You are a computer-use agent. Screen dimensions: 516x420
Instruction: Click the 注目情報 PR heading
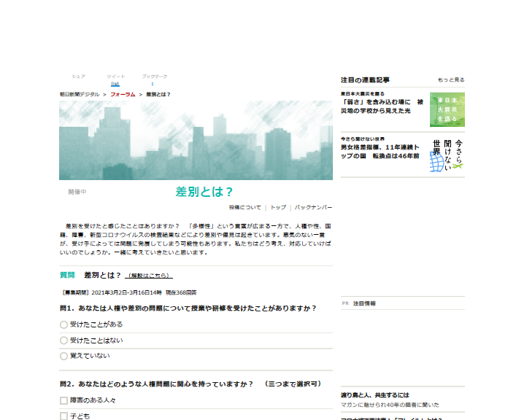click(364, 303)
